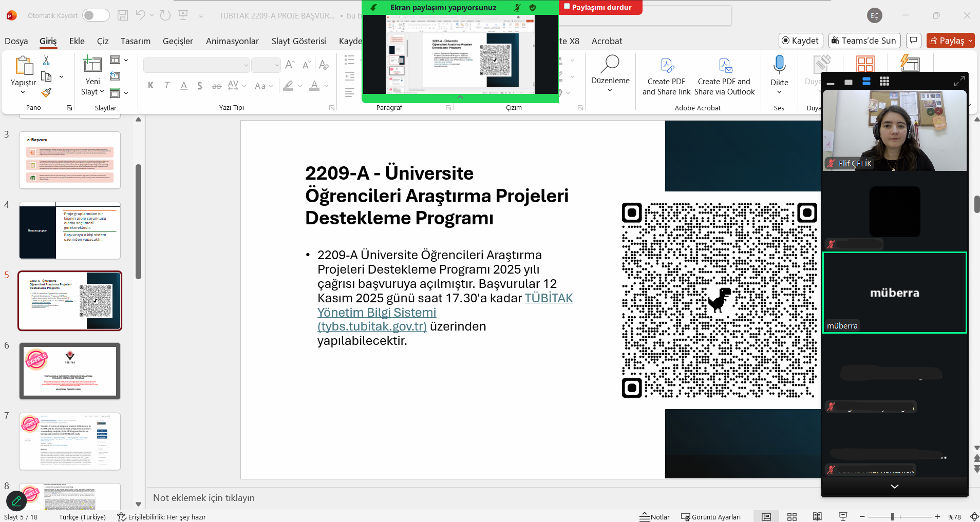The width and height of the screenshot is (980, 522).
Task: Toggle bold formatting with the K button
Action: 150,86
